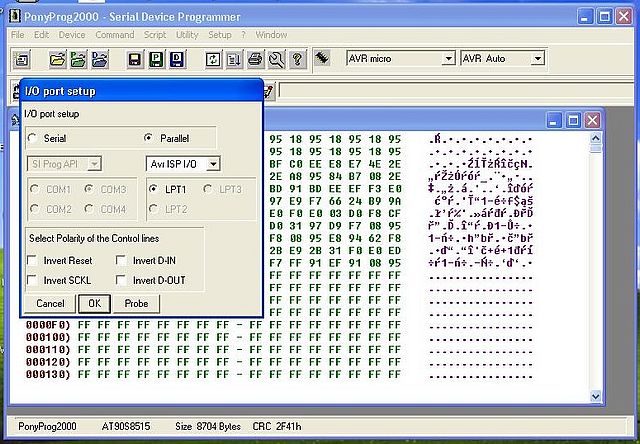Click the Script/list-arrow toolbar icon

tap(234, 60)
